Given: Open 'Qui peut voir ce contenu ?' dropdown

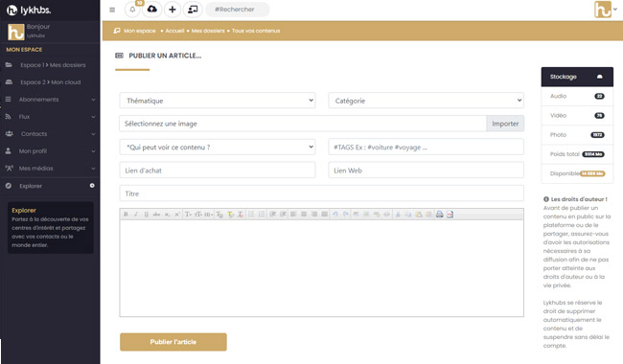Looking at the screenshot, I should click(218, 147).
